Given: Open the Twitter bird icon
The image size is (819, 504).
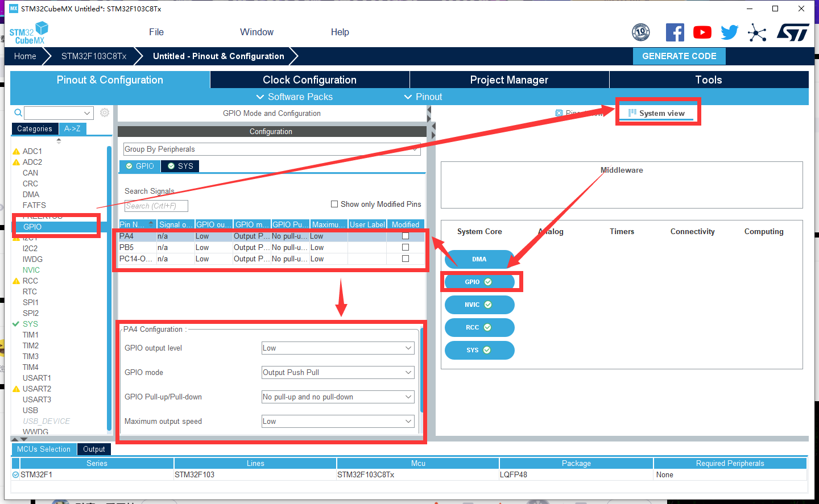Looking at the screenshot, I should [x=730, y=32].
